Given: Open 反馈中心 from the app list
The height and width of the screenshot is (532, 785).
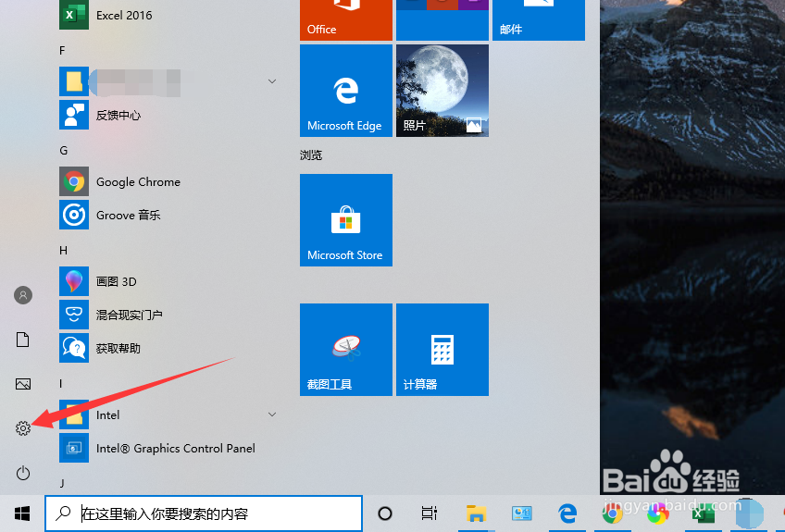Looking at the screenshot, I should (168, 115).
